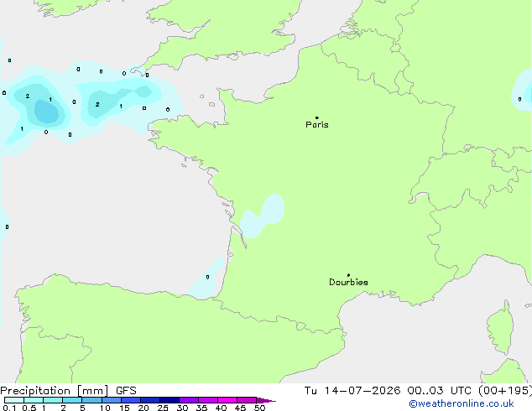This screenshot has width=532, height=411.
Task: Click the Paris city label
Action: click(x=317, y=125)
